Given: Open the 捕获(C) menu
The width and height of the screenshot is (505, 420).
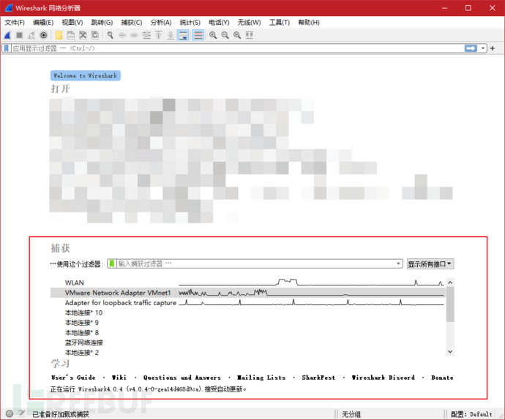Looking at the screenshot, I should click(x=132, y=23).
